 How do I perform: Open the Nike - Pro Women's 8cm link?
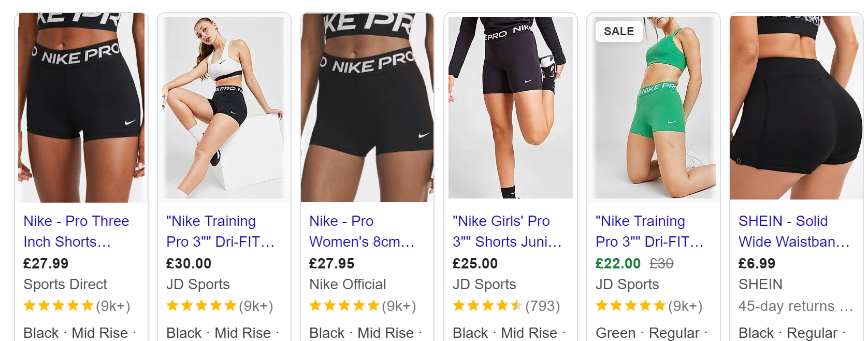tap(361, 231)
